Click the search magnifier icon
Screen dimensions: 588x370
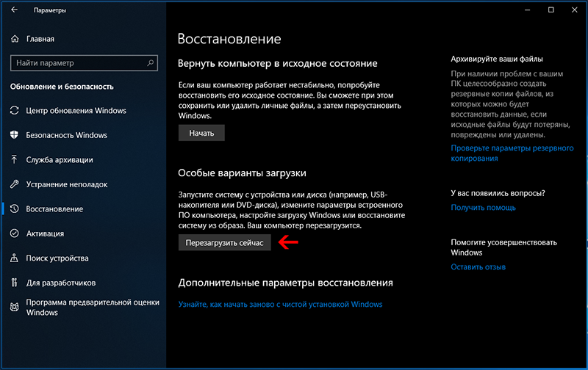pos(151,63)
